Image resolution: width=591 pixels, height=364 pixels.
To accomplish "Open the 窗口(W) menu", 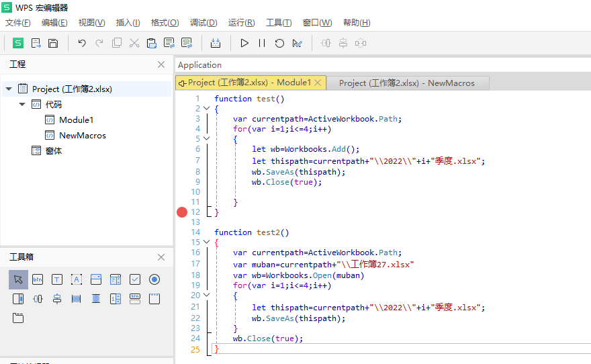I will click(318, 23).
